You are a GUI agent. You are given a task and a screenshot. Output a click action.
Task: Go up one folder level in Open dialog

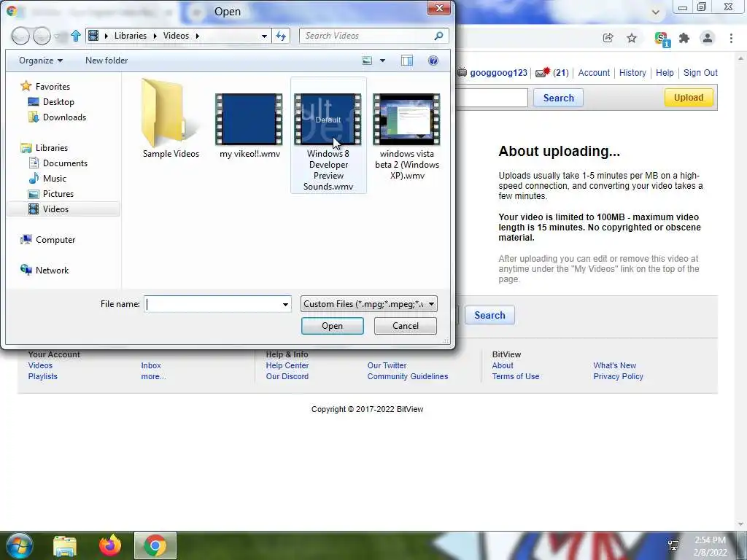click(76, 36)
